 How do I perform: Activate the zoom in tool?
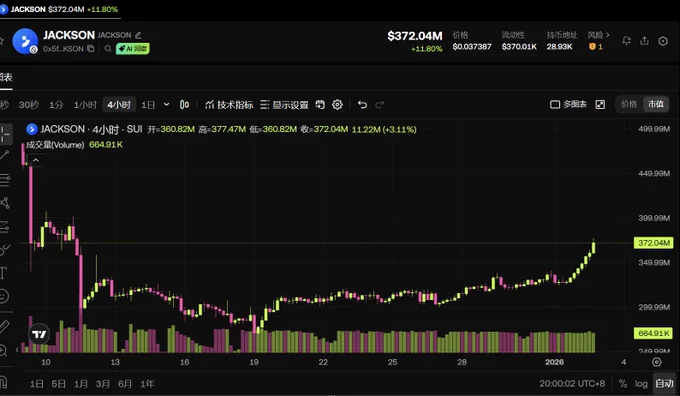click(x=3, y=350)
